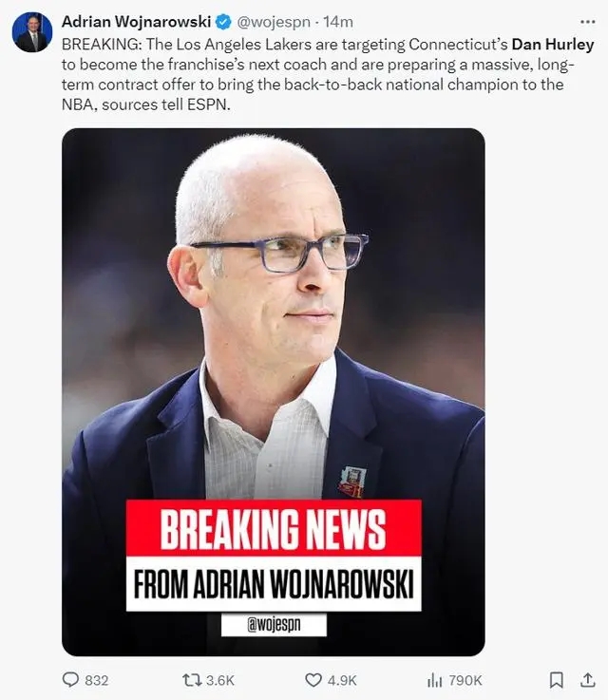The height and width of the screenshot is (700, 608).
Task: Open the breaking news photo attachment
Action: (x=274, y=392)
